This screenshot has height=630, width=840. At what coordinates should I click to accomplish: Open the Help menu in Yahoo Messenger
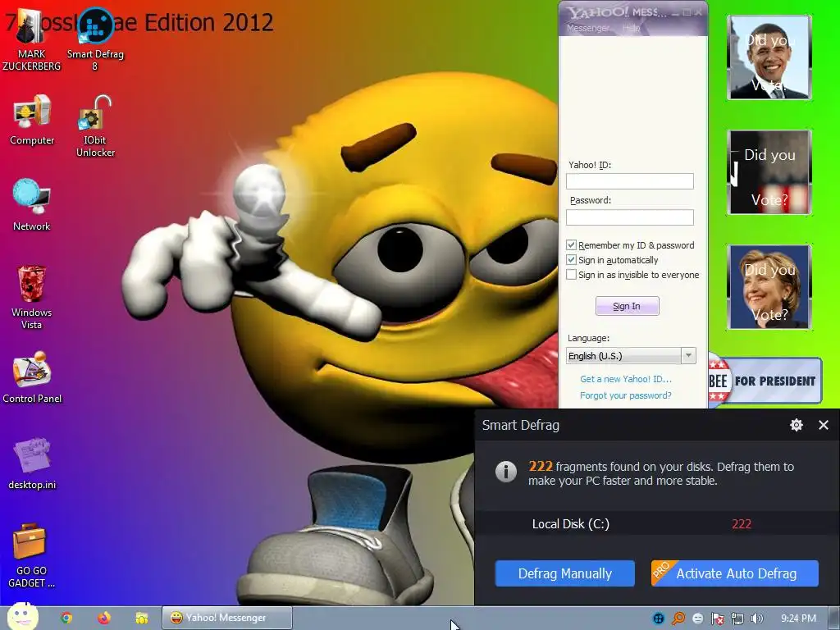pos(631,28)
